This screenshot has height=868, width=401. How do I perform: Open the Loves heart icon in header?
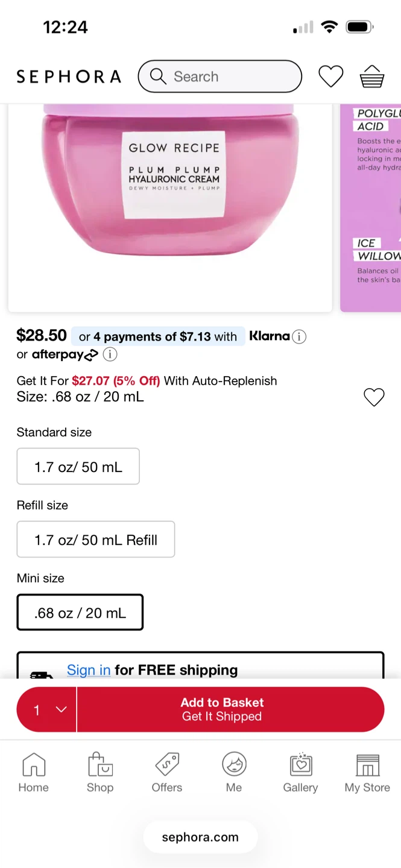[x=330, y=77]
